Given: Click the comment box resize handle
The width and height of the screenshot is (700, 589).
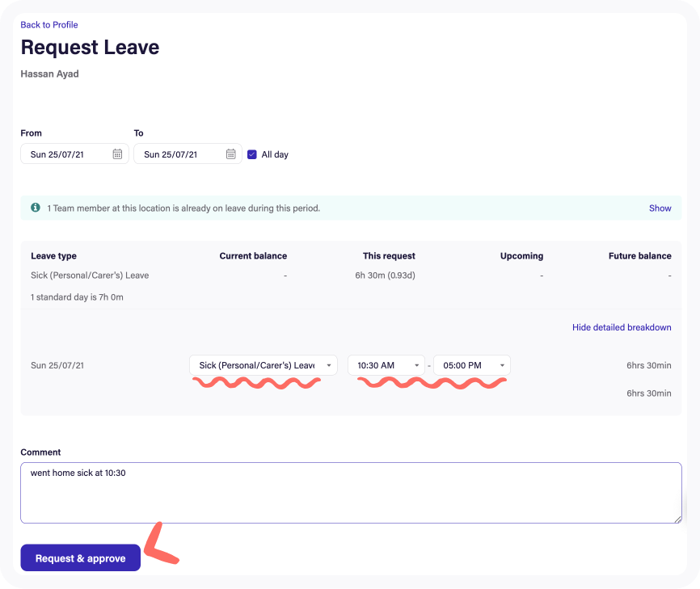Looking at the screenshot, I should 677,519.
